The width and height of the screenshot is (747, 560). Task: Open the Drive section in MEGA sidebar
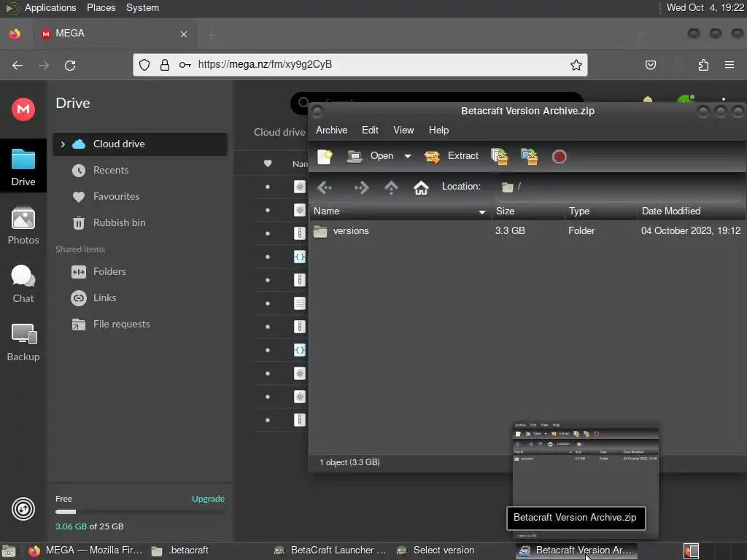coord(23,167)
